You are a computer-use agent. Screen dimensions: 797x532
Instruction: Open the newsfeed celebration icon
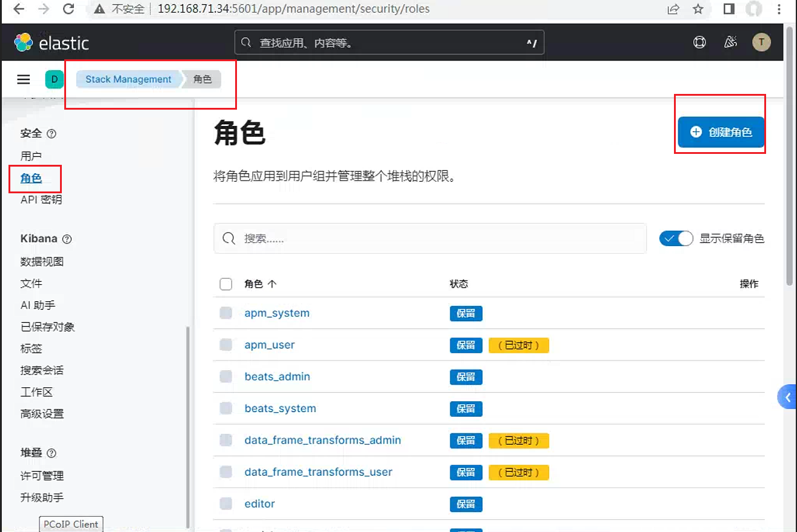730,42
